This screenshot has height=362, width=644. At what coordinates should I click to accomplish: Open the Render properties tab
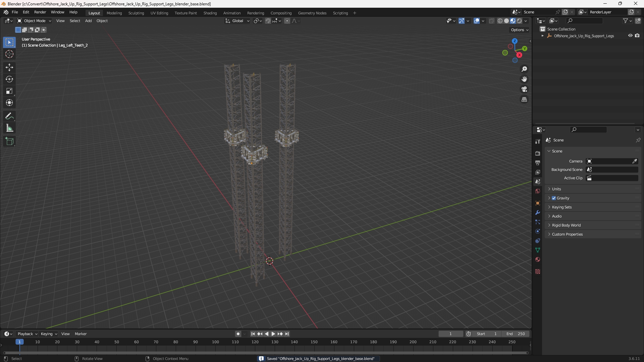538,153
